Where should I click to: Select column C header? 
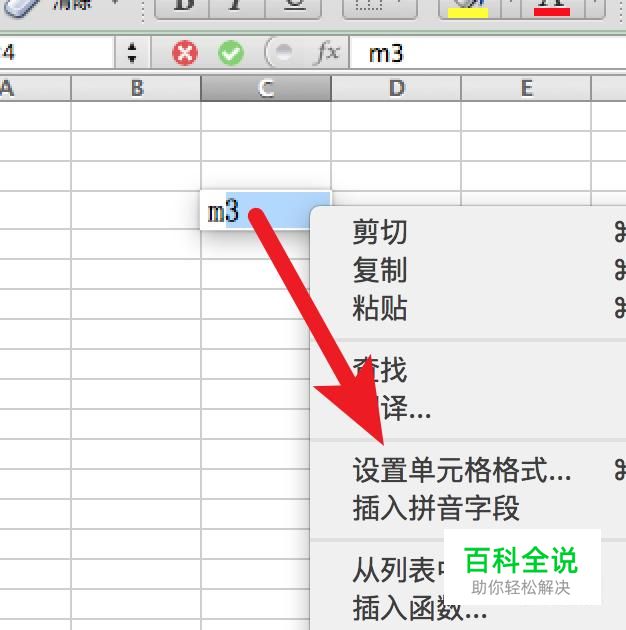pyautogui.click(x=266, y=88)
